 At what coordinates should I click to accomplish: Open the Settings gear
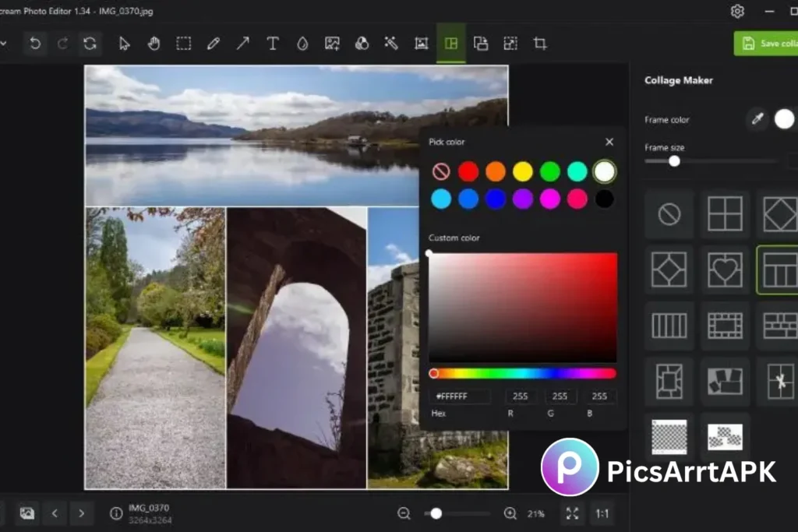(x=736, y=12)
